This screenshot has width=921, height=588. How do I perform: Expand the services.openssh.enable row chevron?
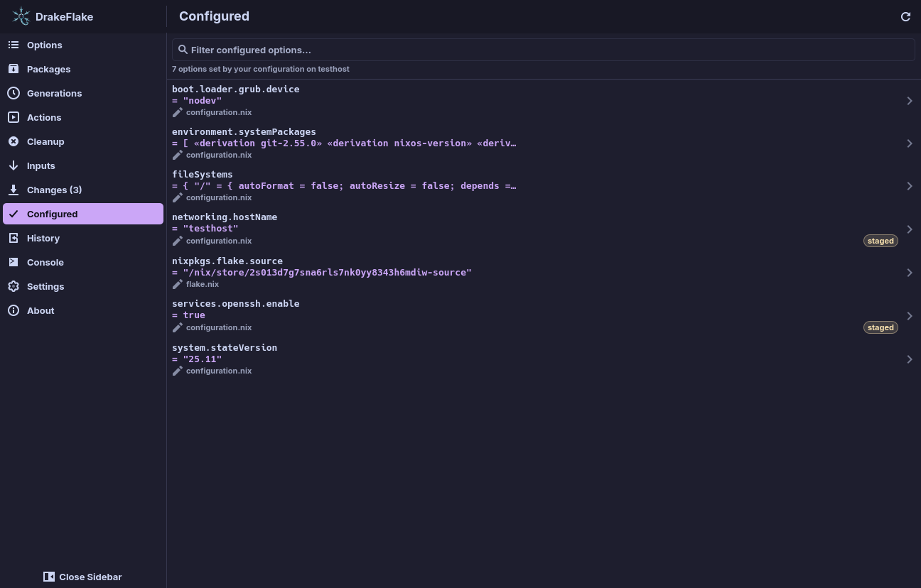(x=910, y=316)
